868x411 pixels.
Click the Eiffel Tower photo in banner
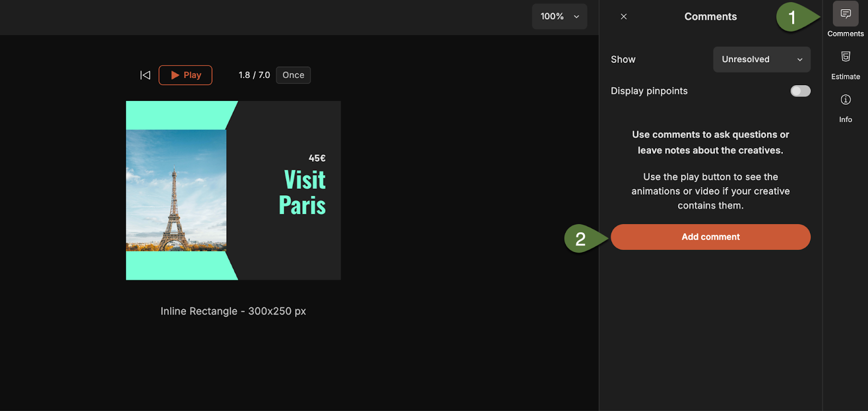[x=176, y=190]
